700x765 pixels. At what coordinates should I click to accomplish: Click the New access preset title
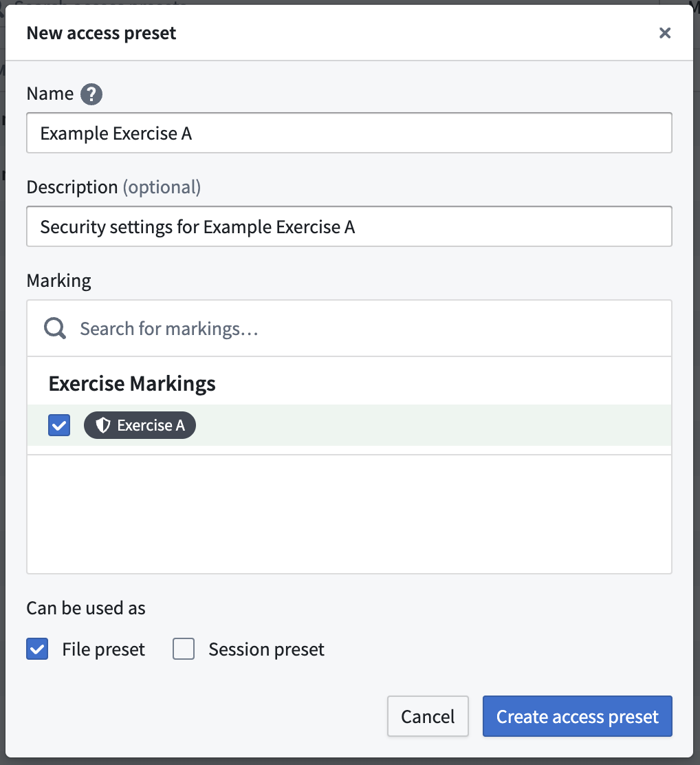(x=101, y=32)
